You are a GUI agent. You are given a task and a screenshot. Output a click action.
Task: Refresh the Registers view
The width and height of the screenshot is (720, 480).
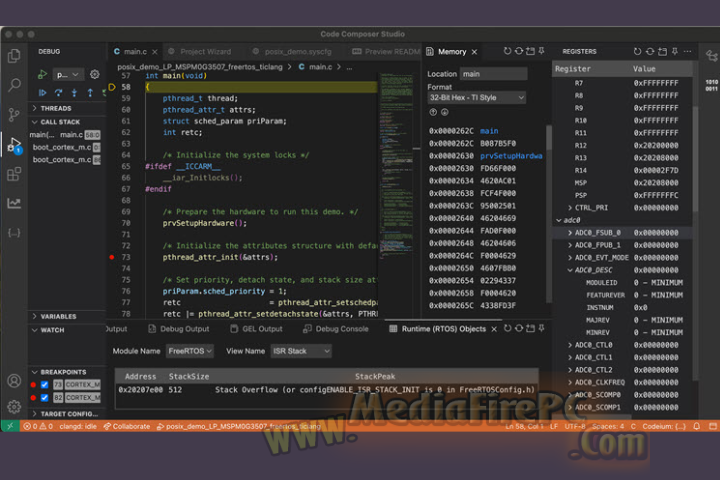637,51
